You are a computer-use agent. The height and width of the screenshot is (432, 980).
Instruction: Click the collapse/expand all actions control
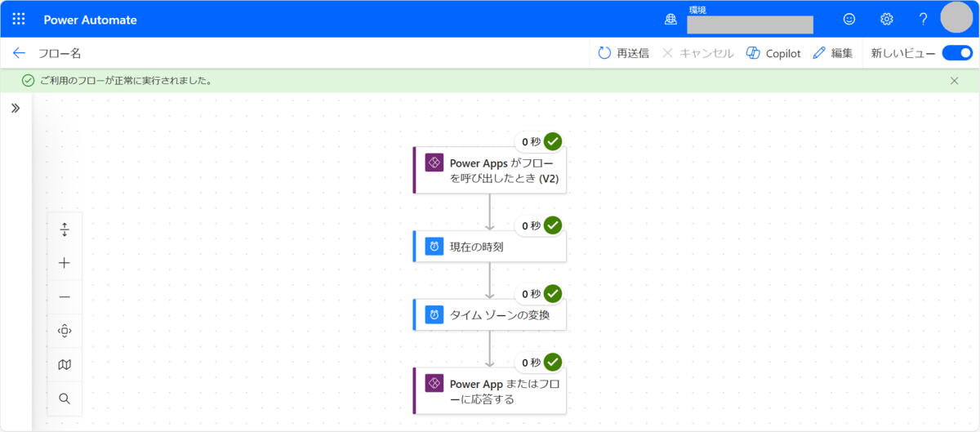coord(65,230)
